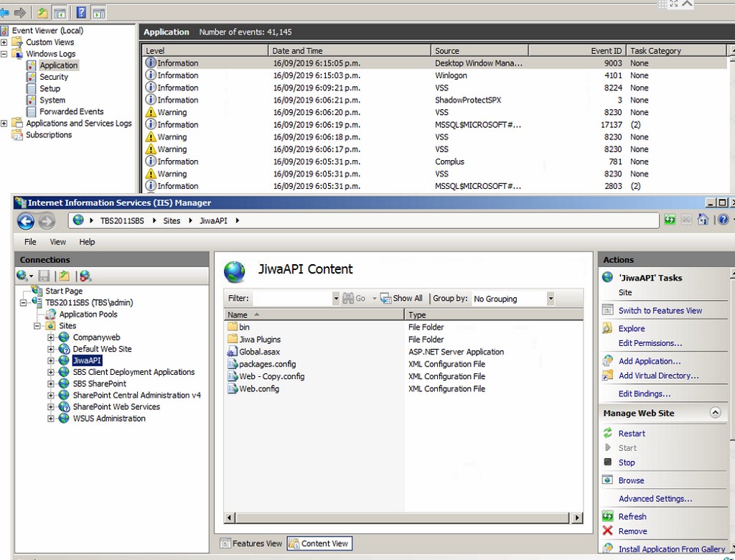This screenshot has width=735, height=560.
Task: Select Web.config in the content list
Action: point(259,388)
